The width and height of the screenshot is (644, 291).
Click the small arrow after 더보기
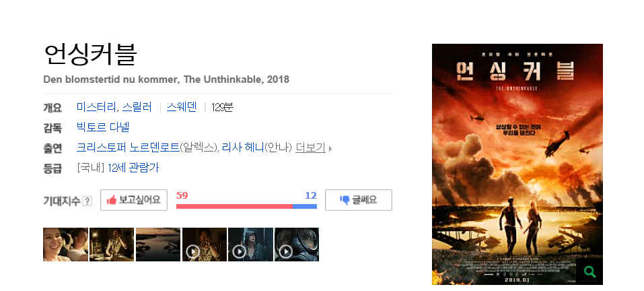point(330,148)
